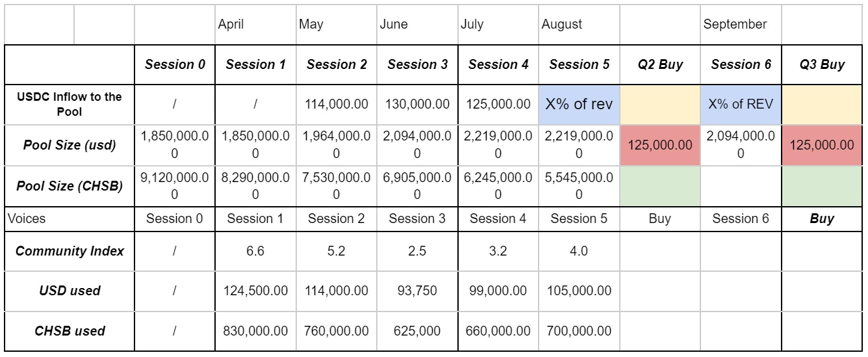Viewport: 868px width, 357px height.
Task: Select the green Pool Size (CHSB) cell under Q3 Buy
Action: coord(822,185)
